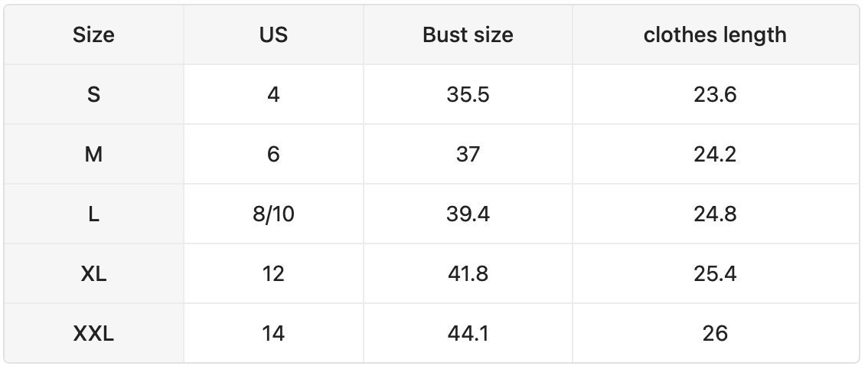Click the XXL size row label
This screenshot has height=366, width=868.
pyautogui.click(x=93, y=333)
